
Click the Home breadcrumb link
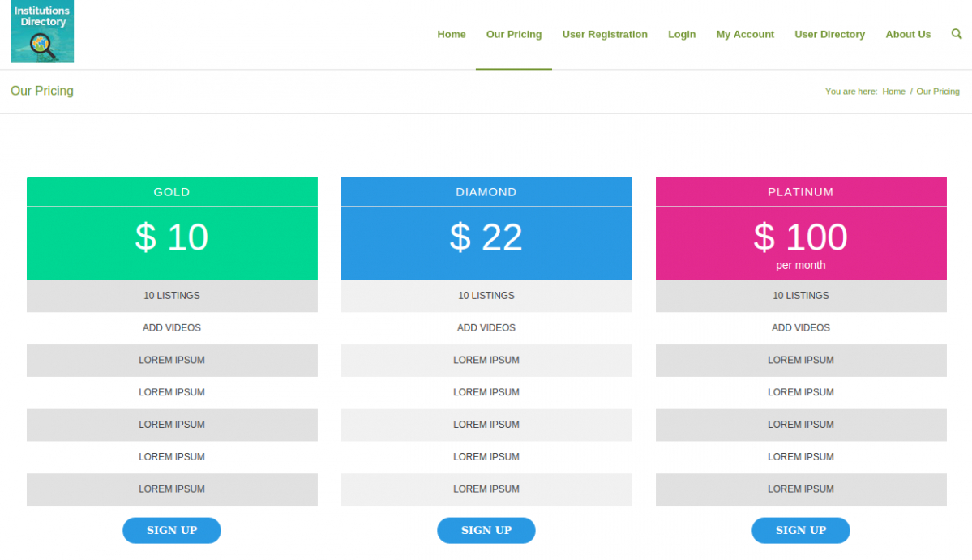pyautogui.click(x=893, y=92)
